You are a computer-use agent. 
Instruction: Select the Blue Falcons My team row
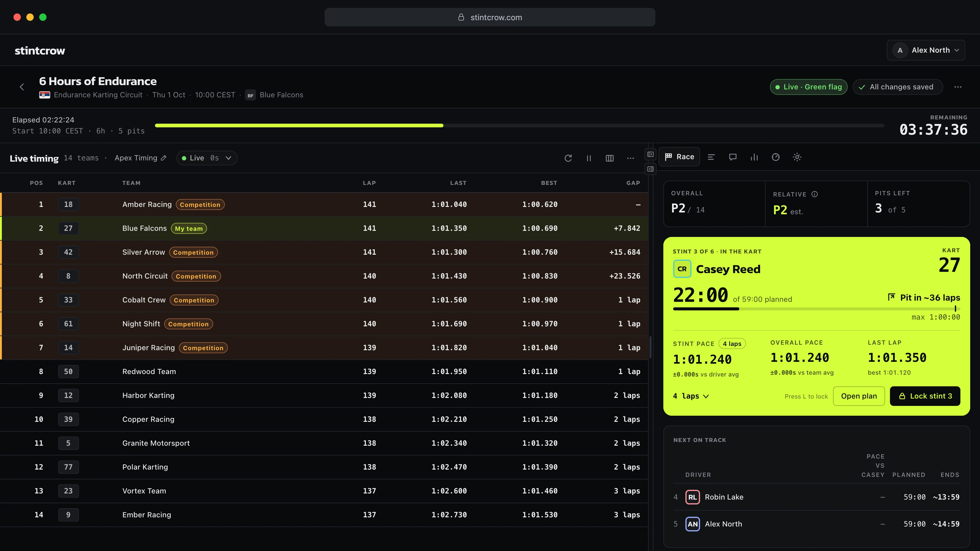(324, 228)
